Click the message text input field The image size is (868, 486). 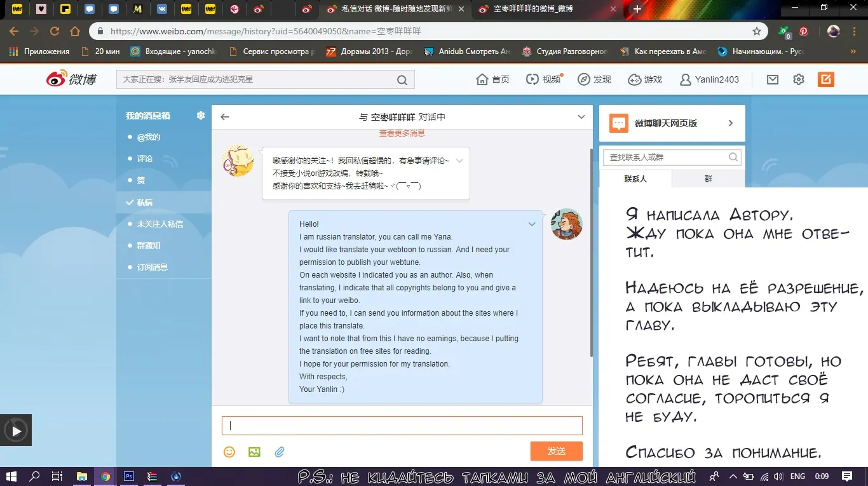[x=402, y=426]
